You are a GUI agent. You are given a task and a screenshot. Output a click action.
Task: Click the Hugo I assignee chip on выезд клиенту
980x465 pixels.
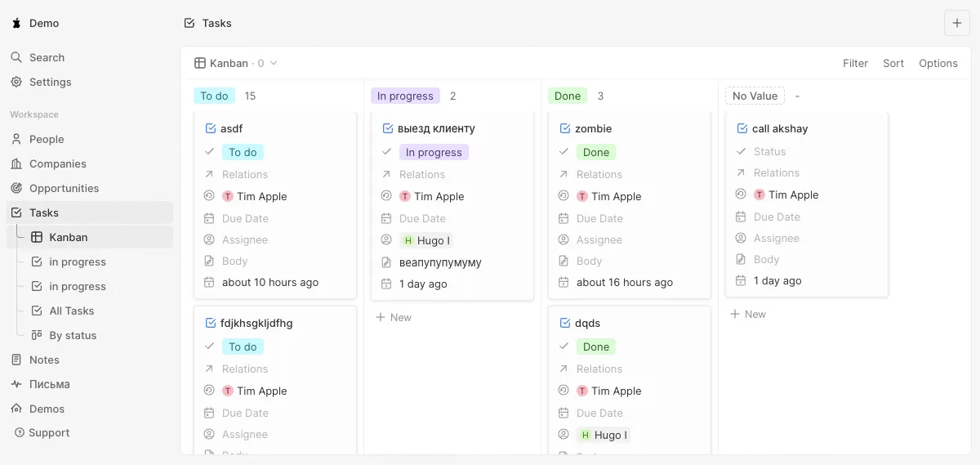tap(425, 240)
